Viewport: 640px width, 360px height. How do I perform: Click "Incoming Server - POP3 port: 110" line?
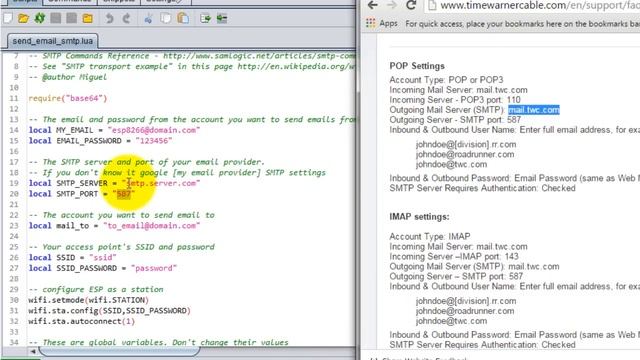pos(455,100)
